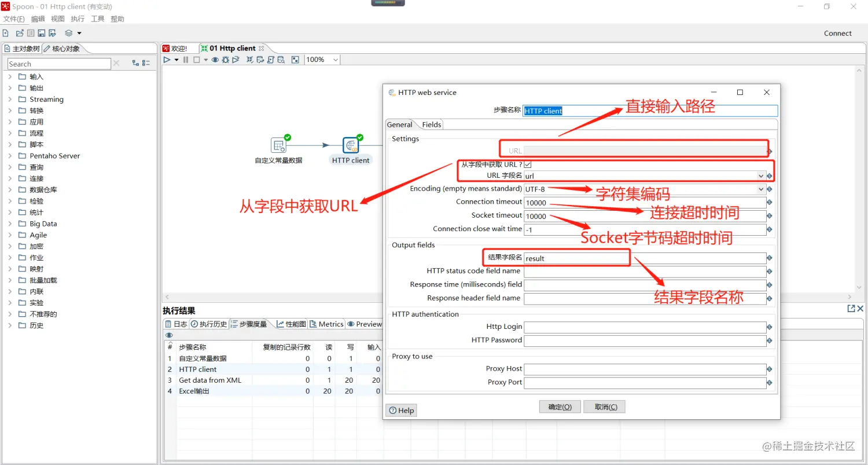Open the 编辑 menu

click(x=38, y=19)
